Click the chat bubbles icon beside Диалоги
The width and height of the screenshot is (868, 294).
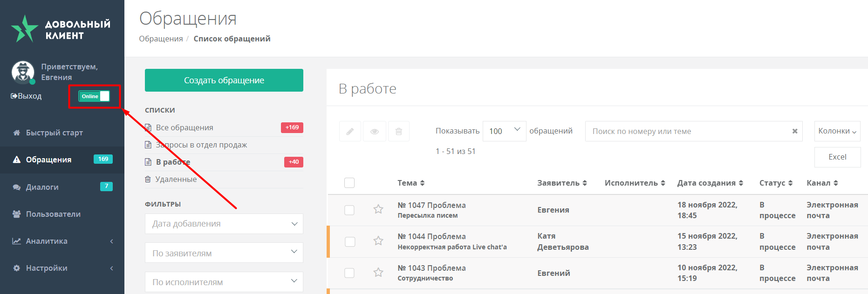17,187
